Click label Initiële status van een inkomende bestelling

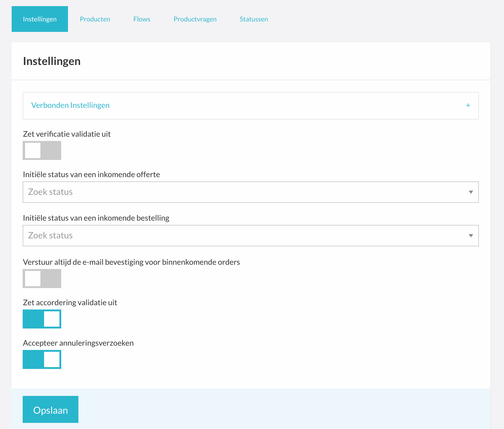(x=96, y=218)
